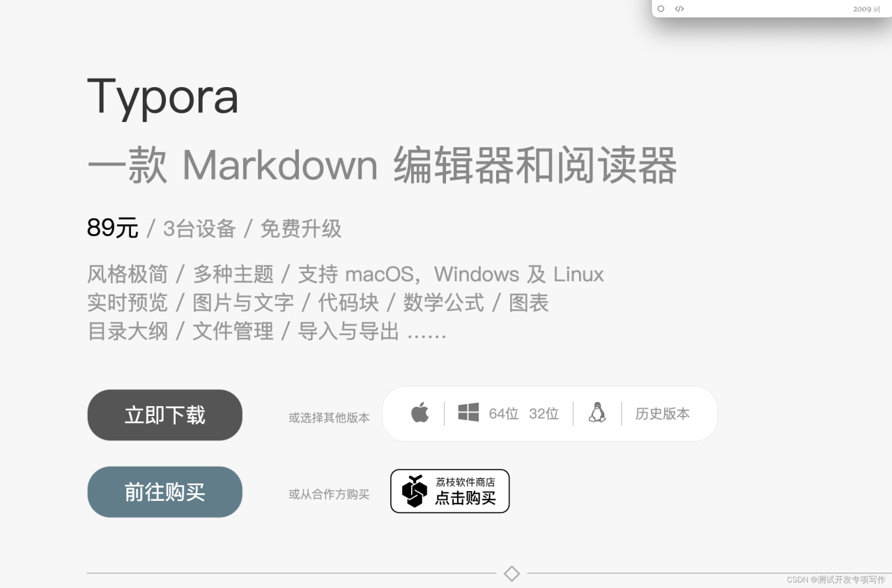Click the CSDN watermark text

click(836, 580)
